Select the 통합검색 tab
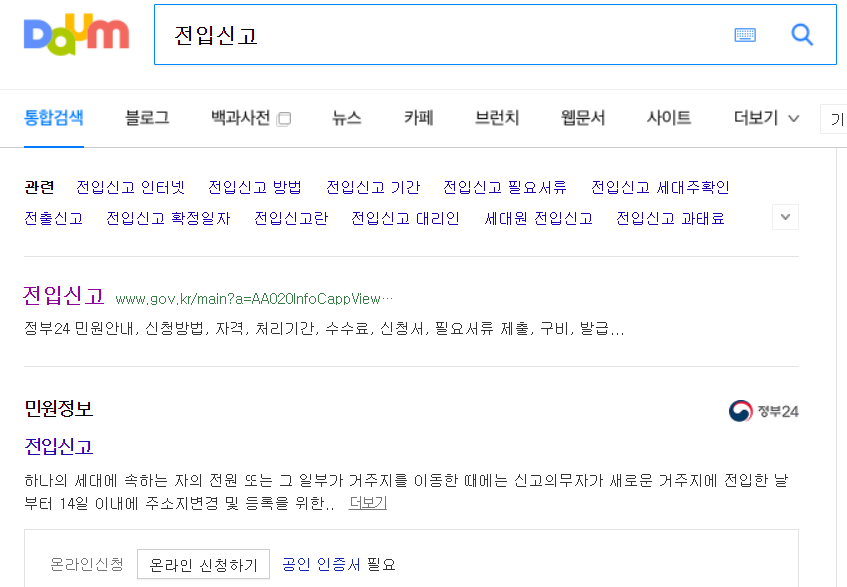This screenshot has width=847, height=587. (53, 118)
